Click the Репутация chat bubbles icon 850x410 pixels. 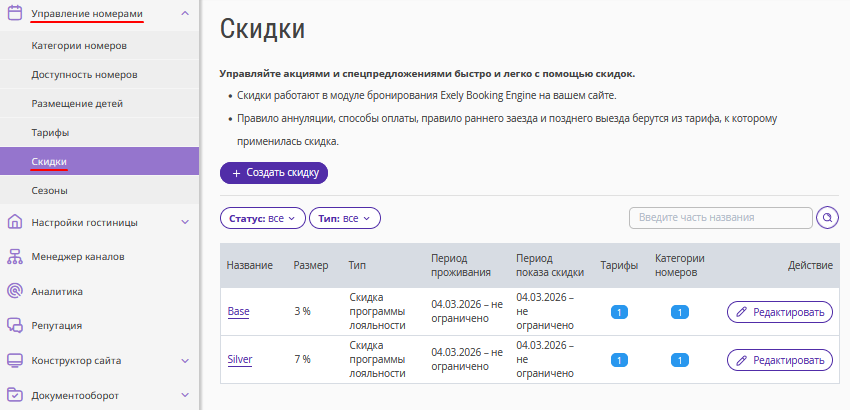pos(14,325)
